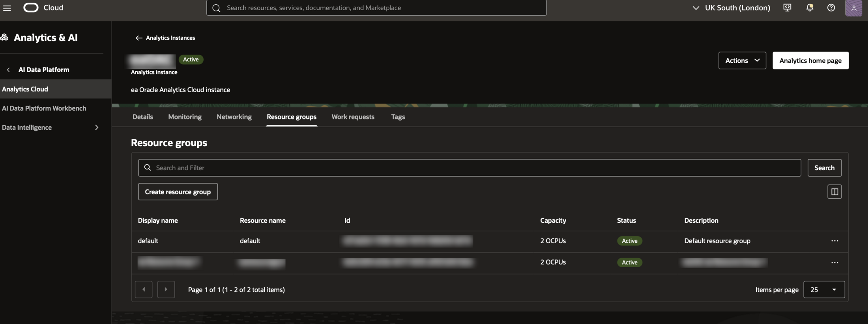Switch to the Networking tab
The height and width of the screenshot is (324, 868).
234,117
